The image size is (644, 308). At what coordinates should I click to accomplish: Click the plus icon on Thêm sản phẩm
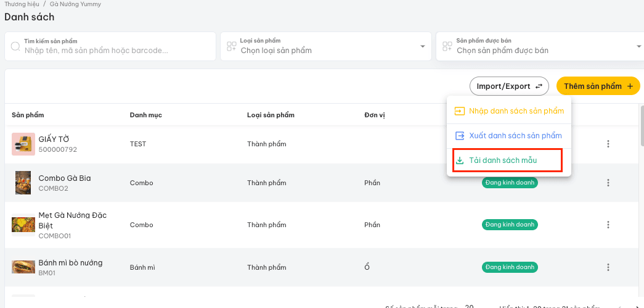click(x=630, y=86)
